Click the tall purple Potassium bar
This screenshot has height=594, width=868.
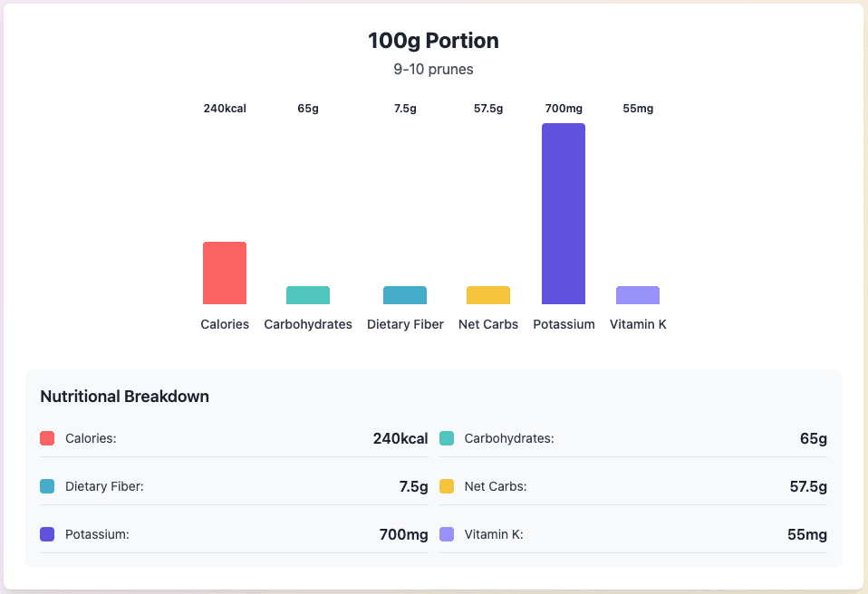pos(564,214)
